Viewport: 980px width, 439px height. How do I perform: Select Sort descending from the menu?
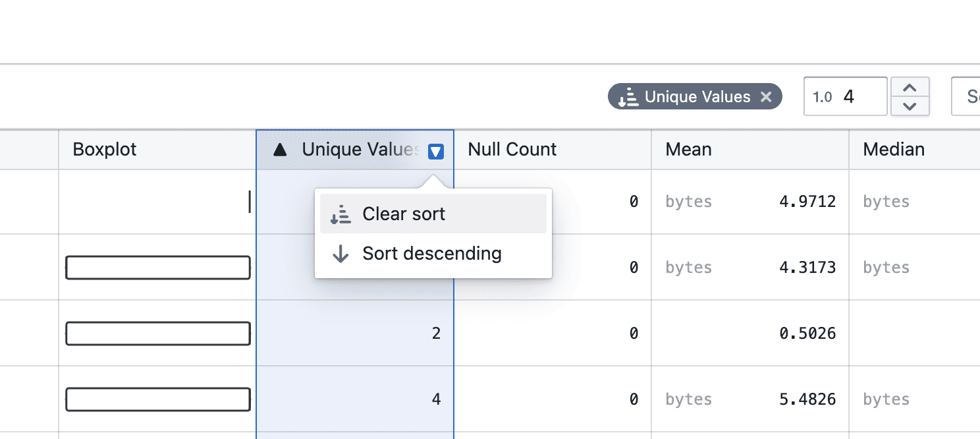[x=433, y=254]
